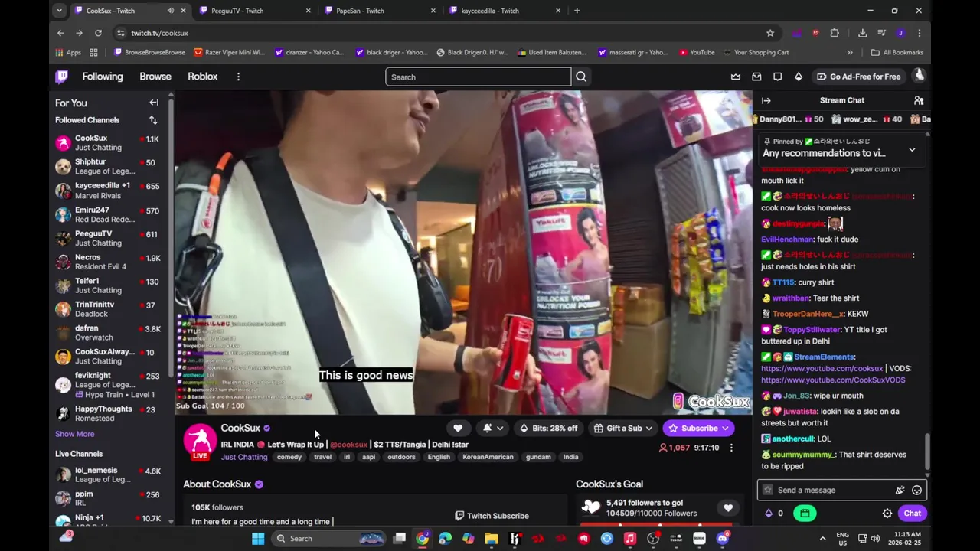This screenshot has width=980, height=551.
Task: Open notification options dropdown arrow
Action: (500, 429)
